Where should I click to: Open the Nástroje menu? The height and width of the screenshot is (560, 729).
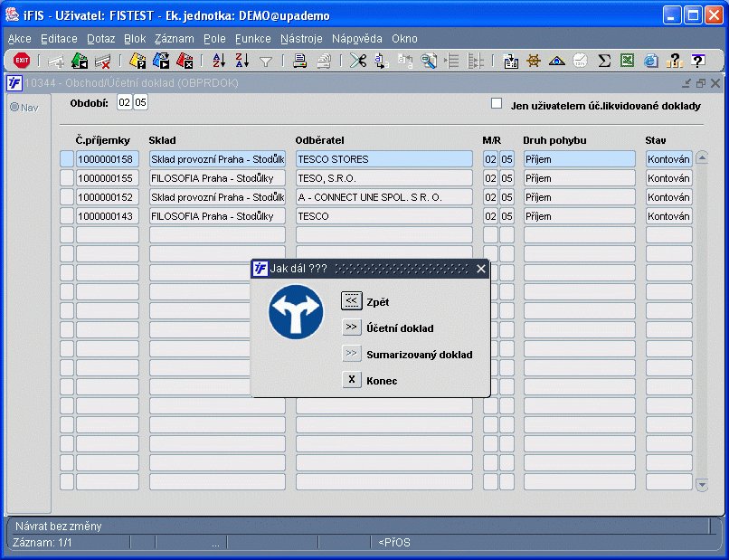click(x=301, y=39)
